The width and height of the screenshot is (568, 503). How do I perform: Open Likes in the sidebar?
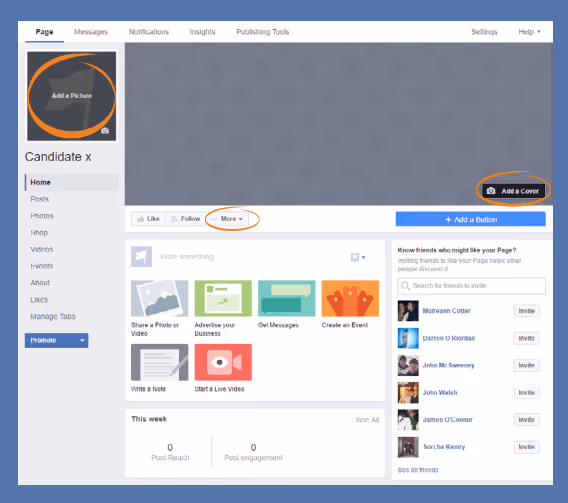click(39, 299)
